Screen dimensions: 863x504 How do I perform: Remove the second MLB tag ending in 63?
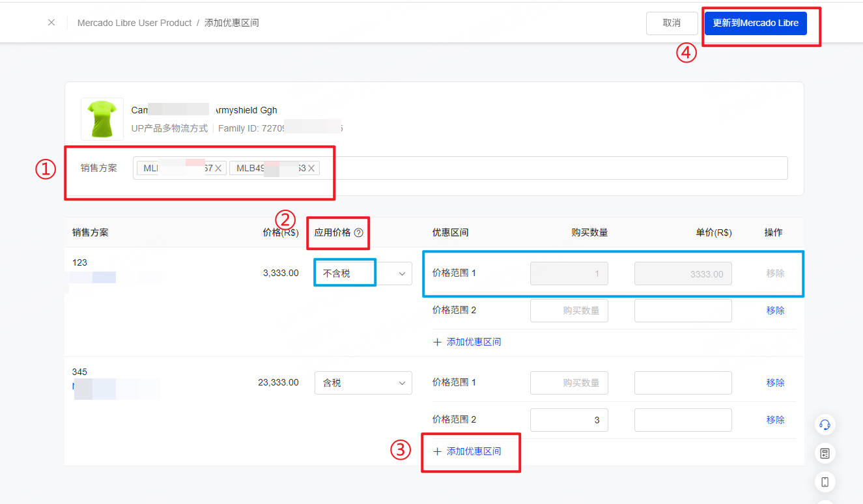[x=311, y=169]
